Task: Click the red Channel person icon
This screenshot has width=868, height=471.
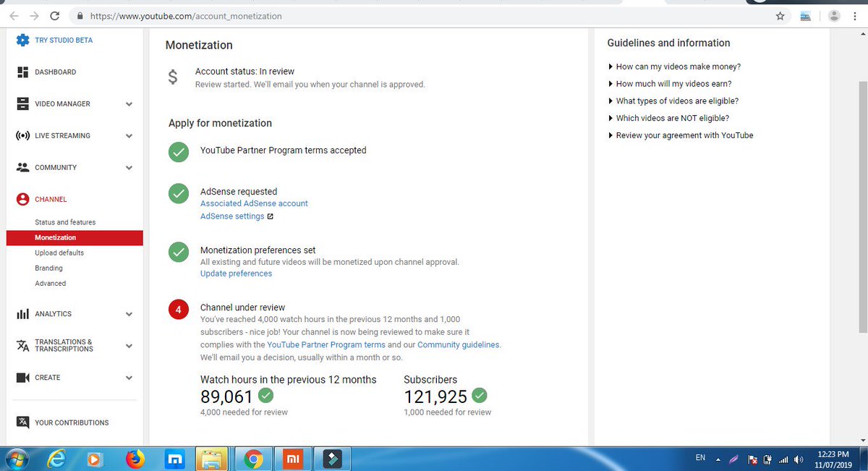Action: pos(22,199)
